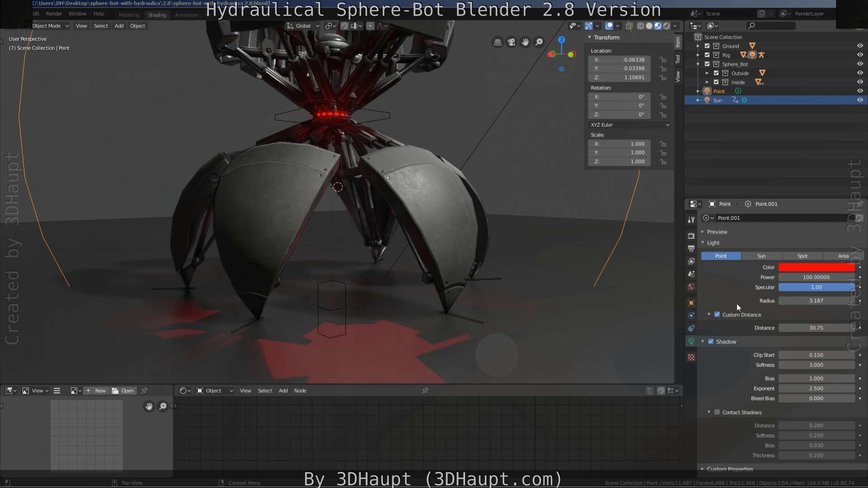Open the Global transform orientation dropdown
868x488 pixels.
click(x=303, y=26)
